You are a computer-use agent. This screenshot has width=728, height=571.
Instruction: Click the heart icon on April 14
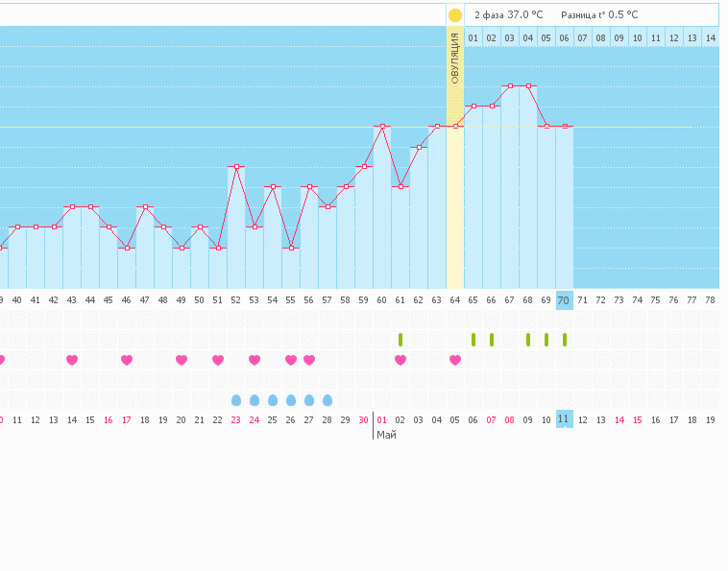(x=72, y=360)
